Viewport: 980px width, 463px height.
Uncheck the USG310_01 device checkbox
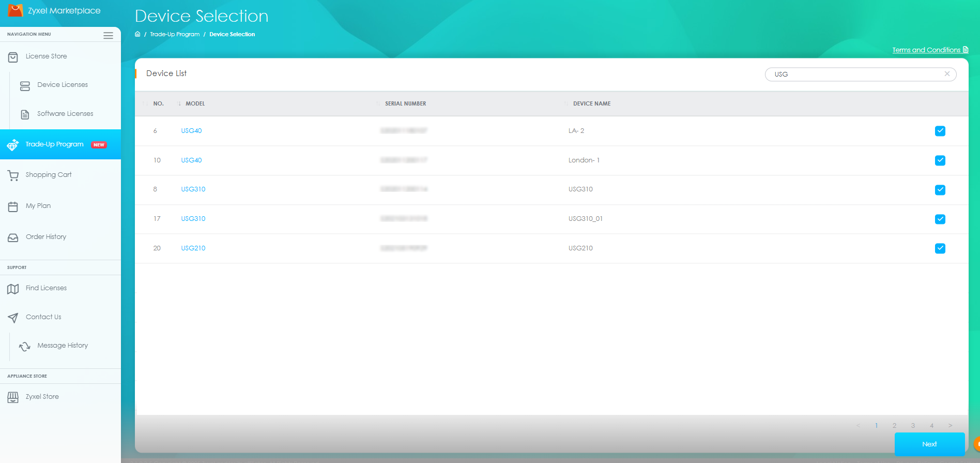[x=940, y=219]
